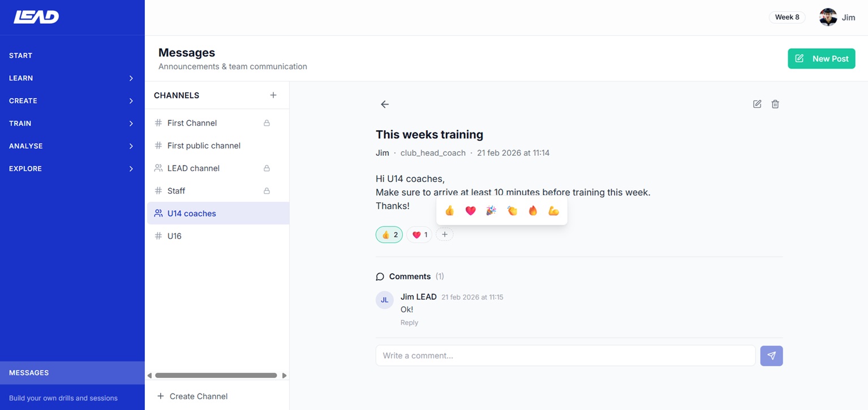
Task: Select the U16 channel
Action: (175, 236)
